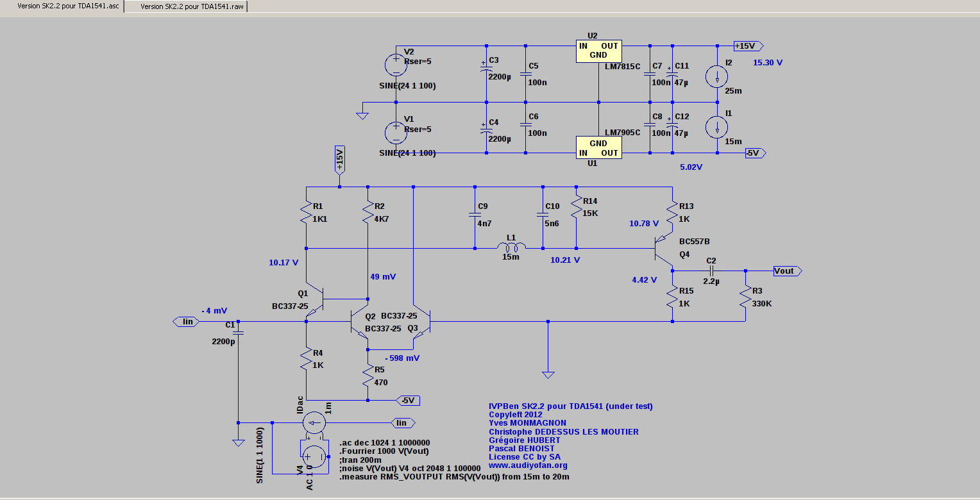Click the 5.02V annotation
The height and width of the screenshot is (500, 980).
tap(691, 167)
